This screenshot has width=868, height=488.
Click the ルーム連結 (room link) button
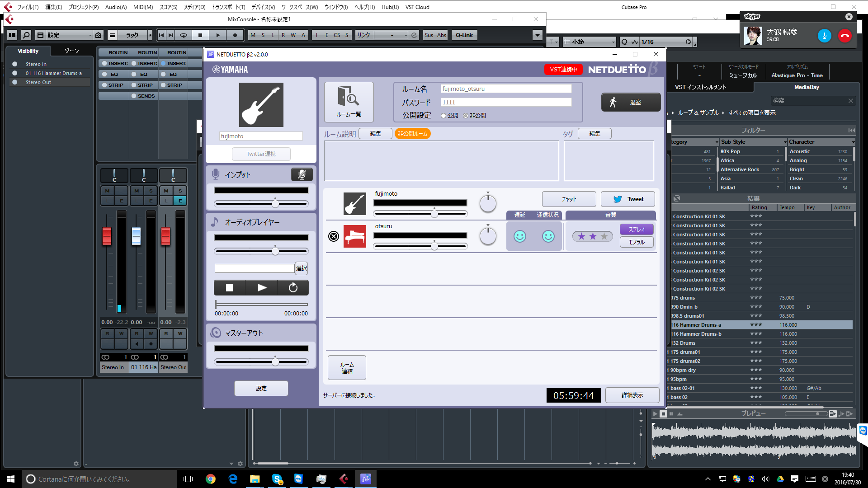(x=347, y=368)
